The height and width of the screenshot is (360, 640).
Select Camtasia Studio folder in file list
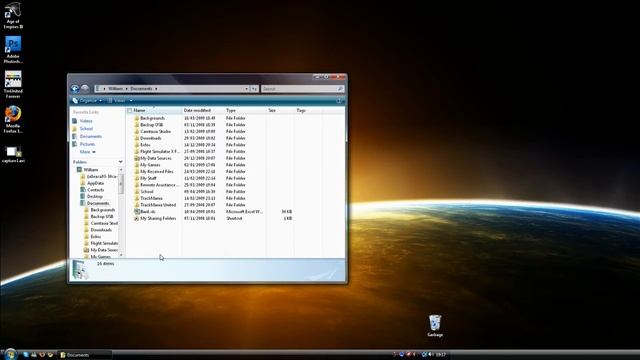155,131
